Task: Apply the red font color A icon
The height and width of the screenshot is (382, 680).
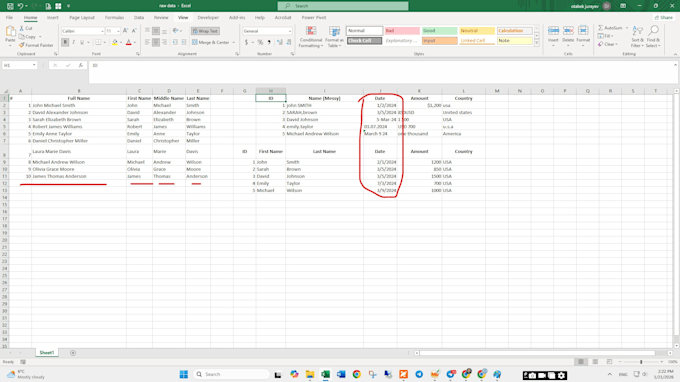Action: pyautogui.click(x=128, y=42)
